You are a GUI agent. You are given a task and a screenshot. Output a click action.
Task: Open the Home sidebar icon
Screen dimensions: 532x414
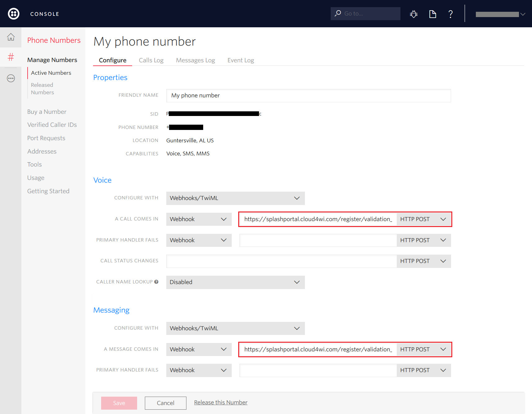(11, 37)
